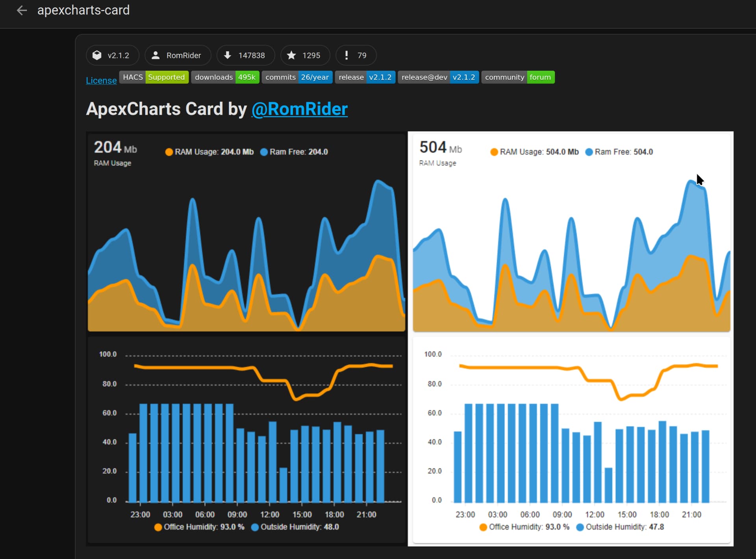
Task: Open the community forum badge
Action: coord(517,77)
